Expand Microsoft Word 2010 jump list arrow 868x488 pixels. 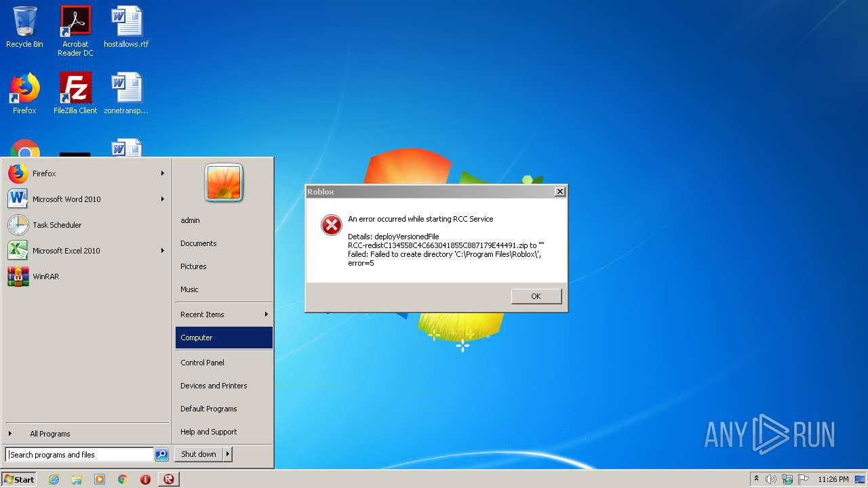coord(163,199)
